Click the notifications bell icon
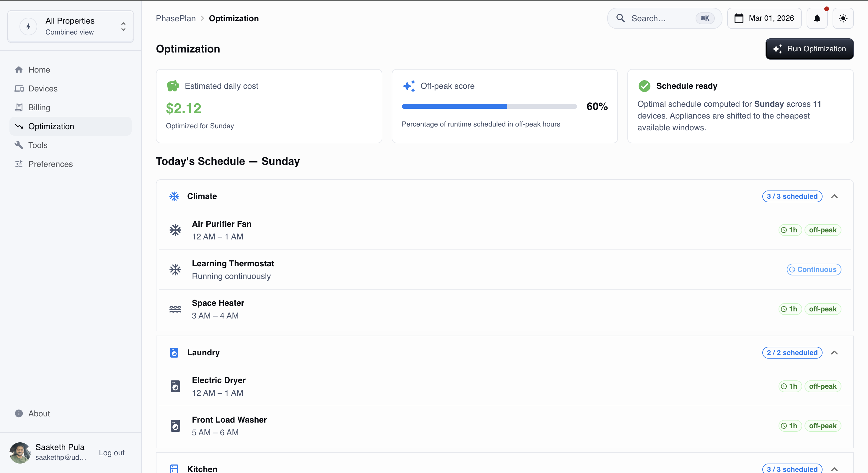 click(x=817, y=19)
